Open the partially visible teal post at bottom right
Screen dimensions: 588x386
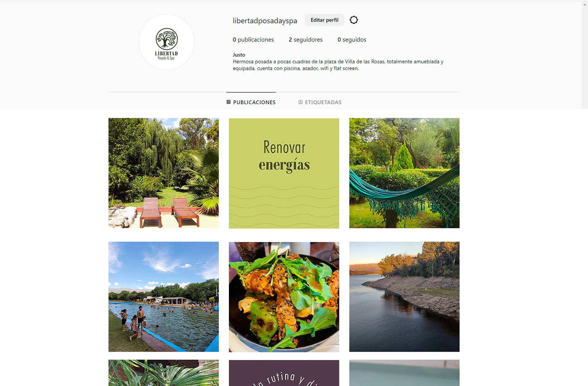click(404, 373)
